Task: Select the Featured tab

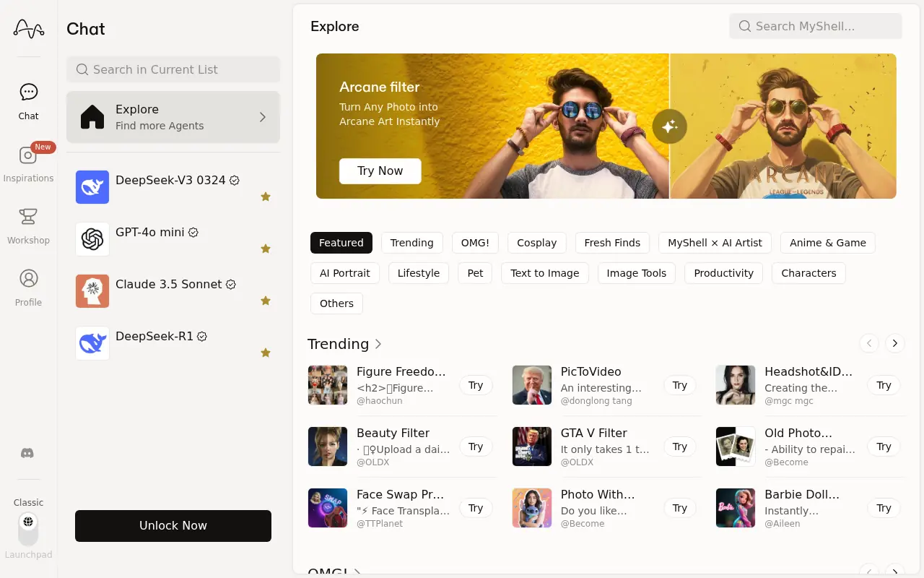Action: point(341,243)
